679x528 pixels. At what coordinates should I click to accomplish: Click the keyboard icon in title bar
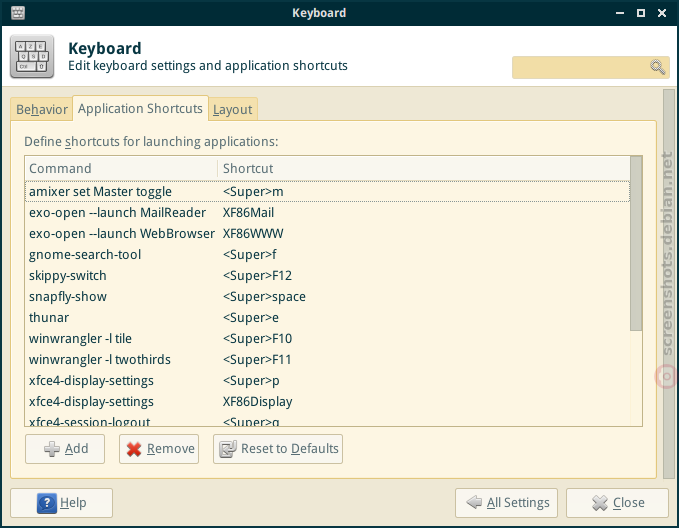[18, 13]
